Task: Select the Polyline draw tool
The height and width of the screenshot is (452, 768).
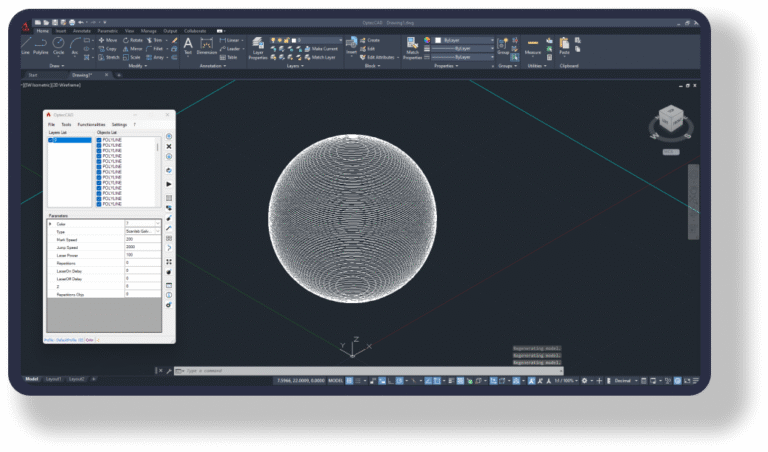Action: click(x=41, y=46)
